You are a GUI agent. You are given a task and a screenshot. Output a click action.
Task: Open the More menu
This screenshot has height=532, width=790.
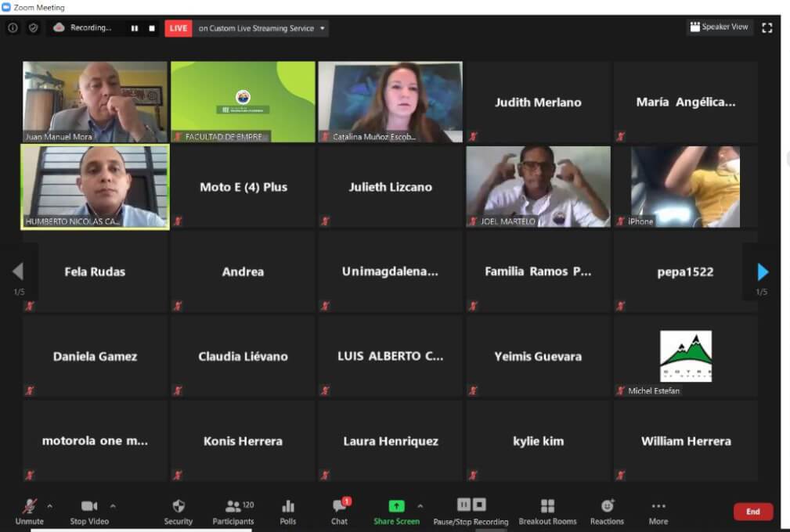click(658, 512)
